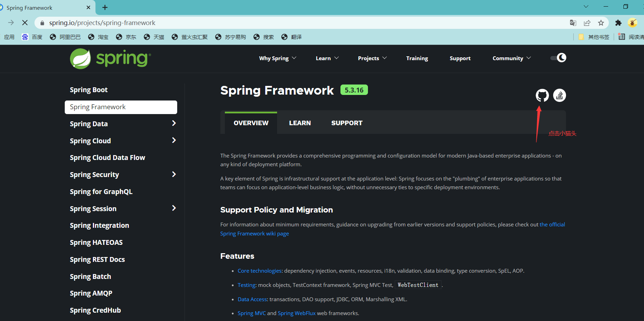Viewport: 644px width, 321px height.
Task: Expand the Learn navigation menu
Action: point(327,58)
